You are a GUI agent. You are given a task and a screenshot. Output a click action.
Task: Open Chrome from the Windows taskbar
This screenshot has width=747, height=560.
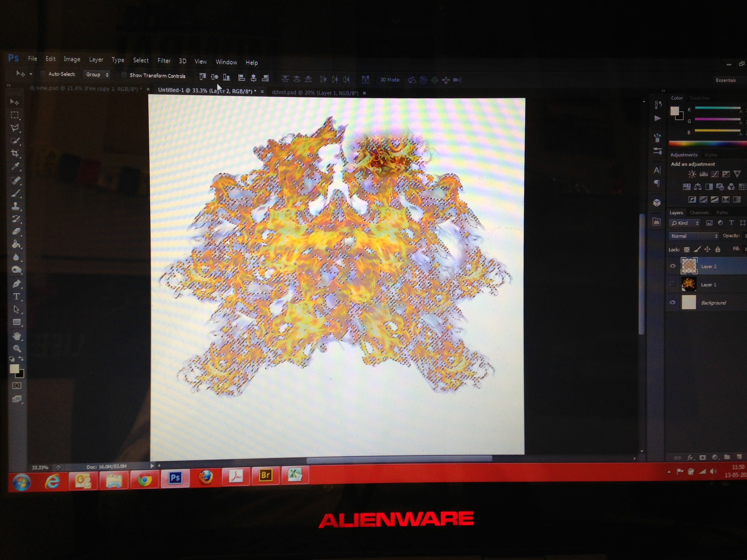tap(145, 479)
